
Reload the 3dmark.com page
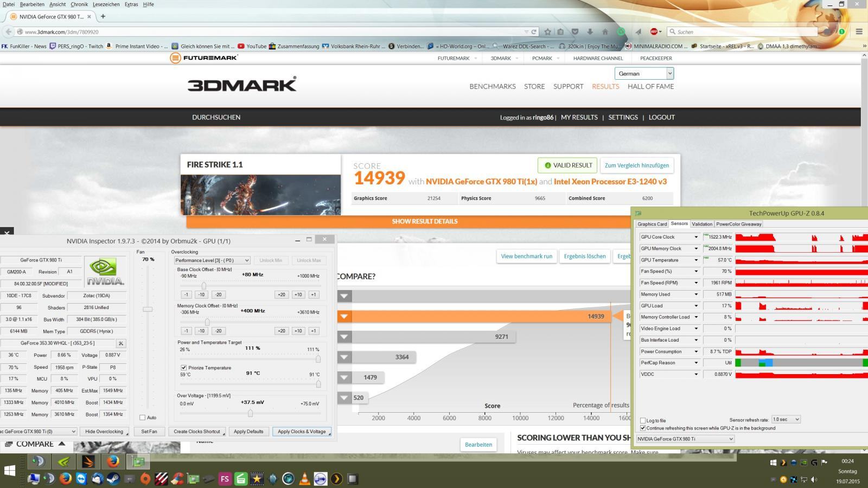tap(534, 32)
